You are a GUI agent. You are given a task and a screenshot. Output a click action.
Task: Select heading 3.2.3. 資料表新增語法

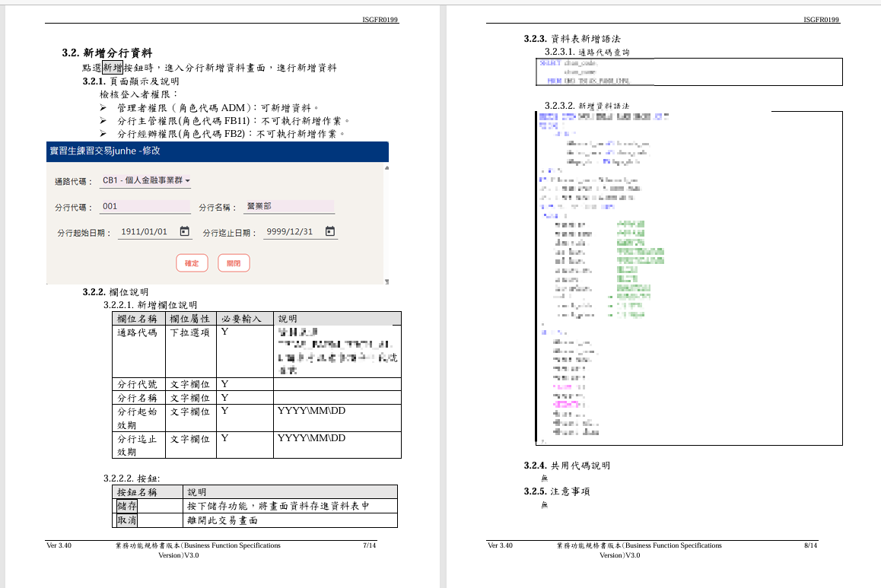(x=572, y=39)
